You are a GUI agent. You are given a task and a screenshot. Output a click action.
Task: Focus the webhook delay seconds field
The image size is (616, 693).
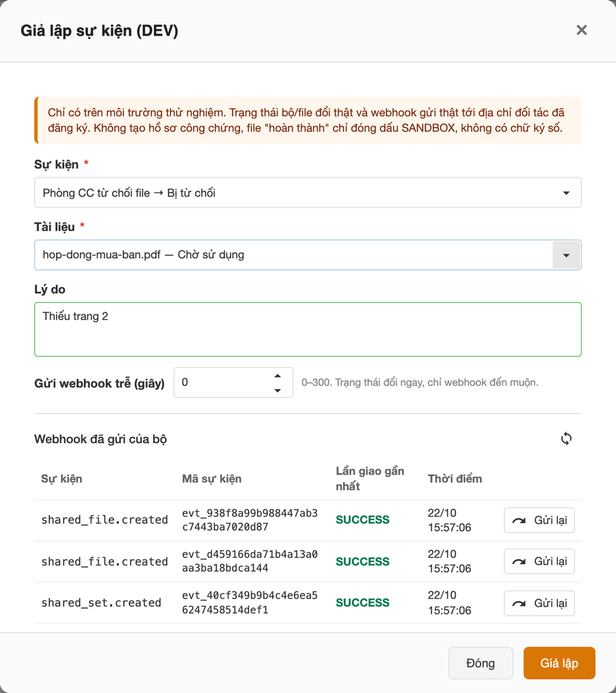[x=233, y=382]
